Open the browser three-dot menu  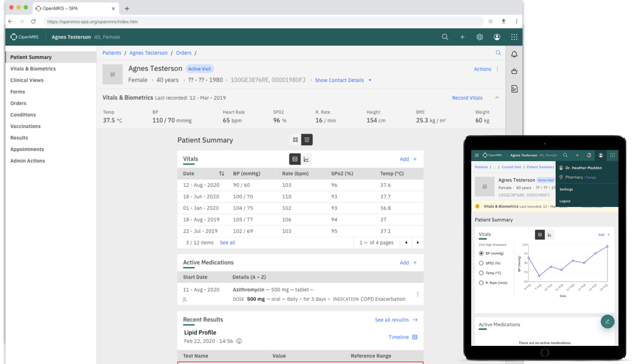click(516, 21)
